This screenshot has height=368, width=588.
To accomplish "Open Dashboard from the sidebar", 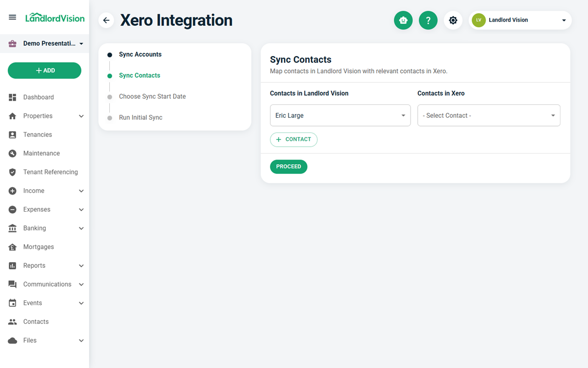I will click(39, 97).
